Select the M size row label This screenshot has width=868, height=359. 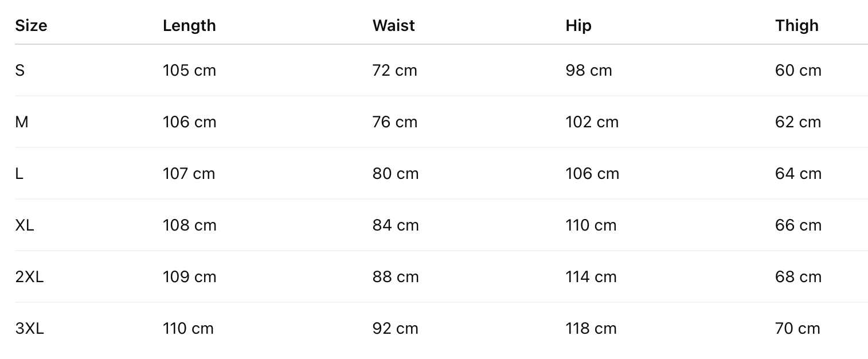tap(22, 122)
